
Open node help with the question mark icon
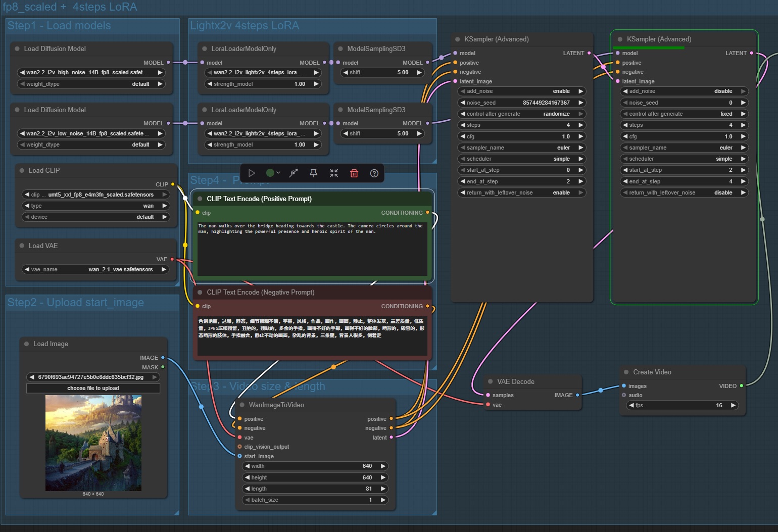(374, 173)
